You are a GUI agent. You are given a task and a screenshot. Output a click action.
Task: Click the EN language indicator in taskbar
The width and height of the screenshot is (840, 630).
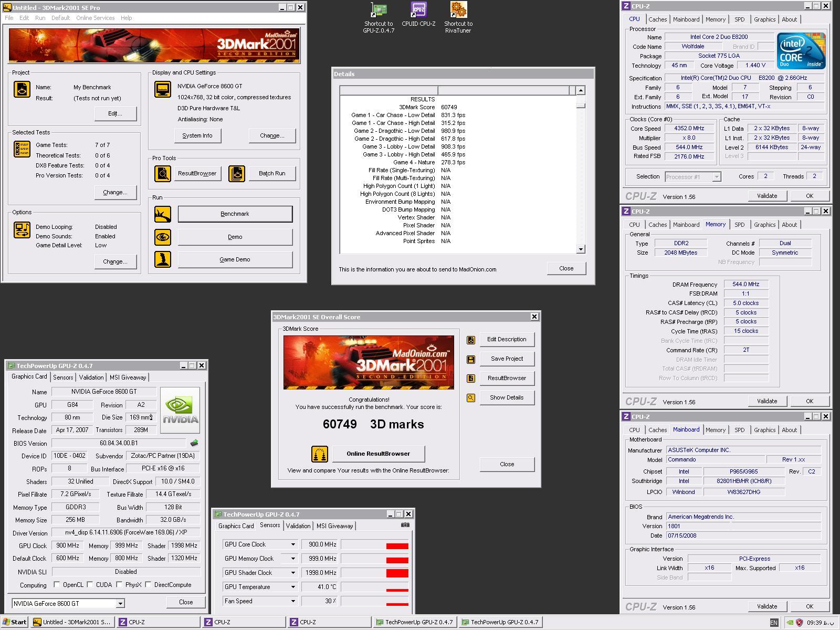[x=774, y=623]
